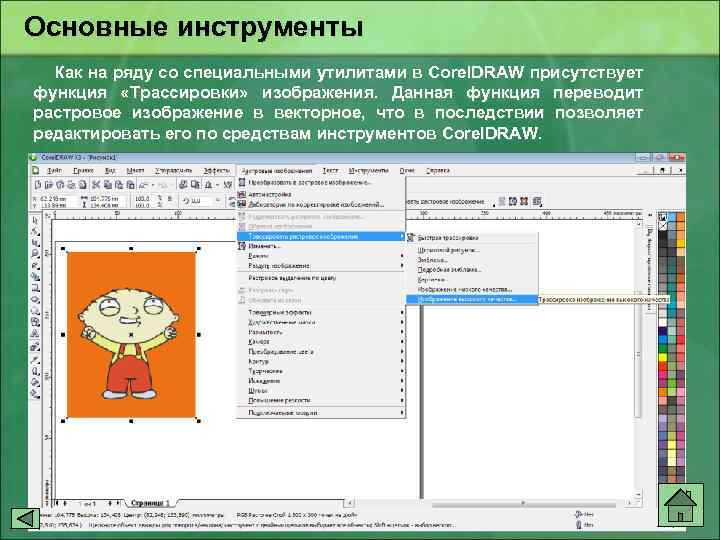Image resolution: width=720 pixels, height=540 pixels.
Task: Click the Страница 1 page tab
Action: 150,503
